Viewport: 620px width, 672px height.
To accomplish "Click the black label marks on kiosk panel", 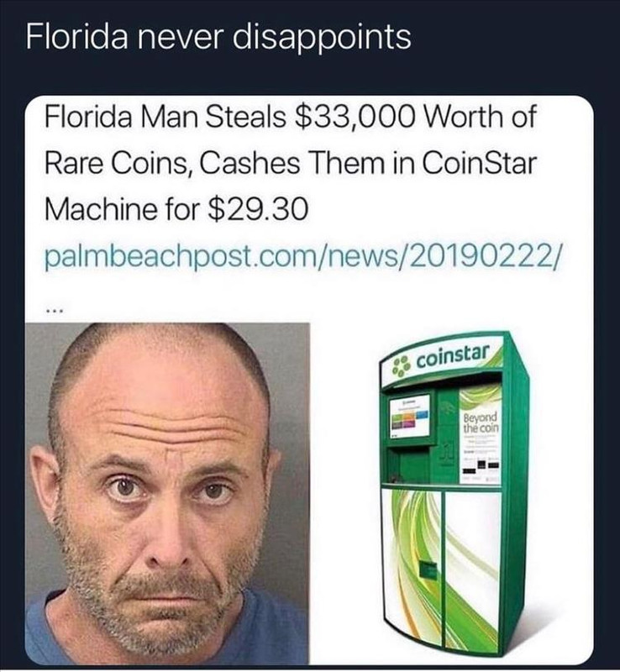I will point(481,468).
